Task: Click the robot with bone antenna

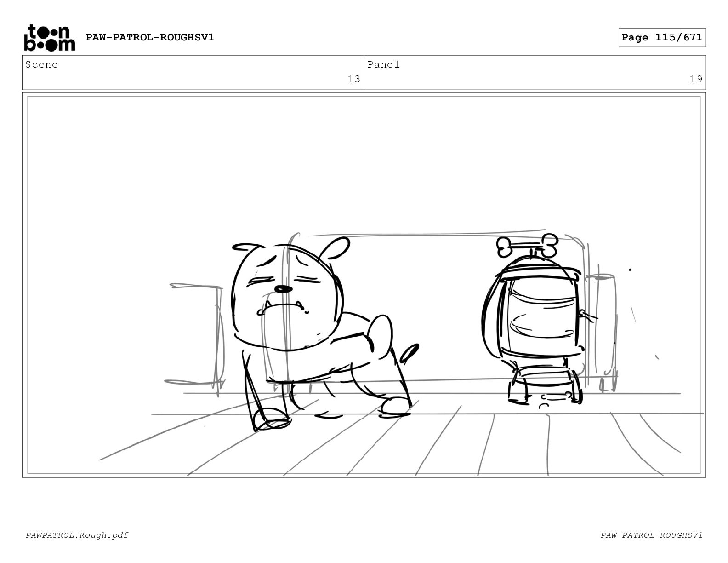Action: (x=539, y=320)
